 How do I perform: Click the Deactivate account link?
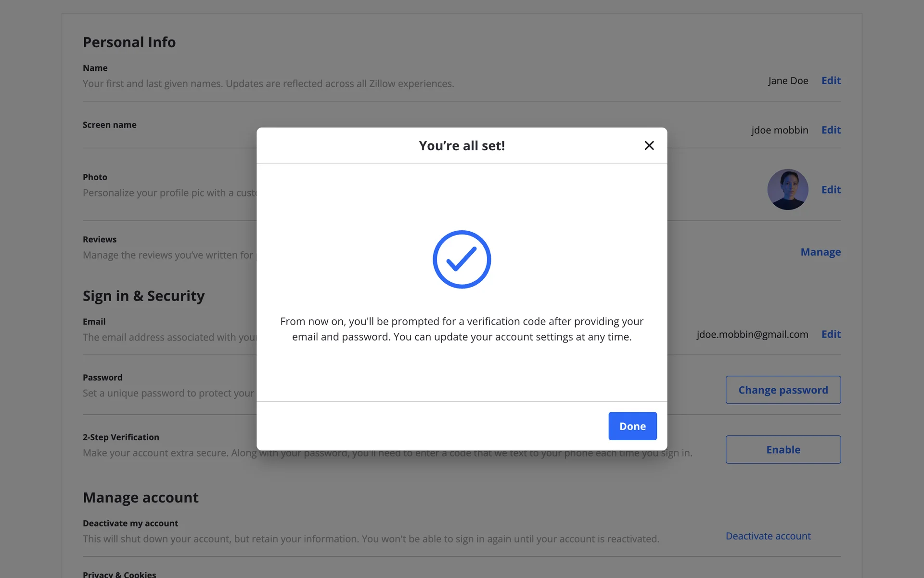click(768, 536)
